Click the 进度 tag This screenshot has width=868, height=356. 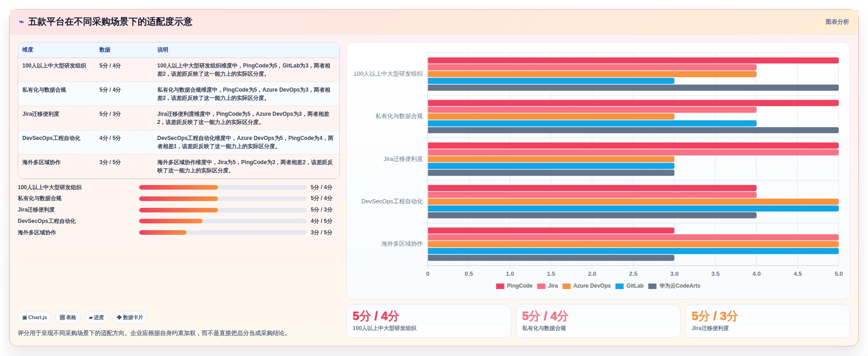pyautogui.click(x=96, y=318)
